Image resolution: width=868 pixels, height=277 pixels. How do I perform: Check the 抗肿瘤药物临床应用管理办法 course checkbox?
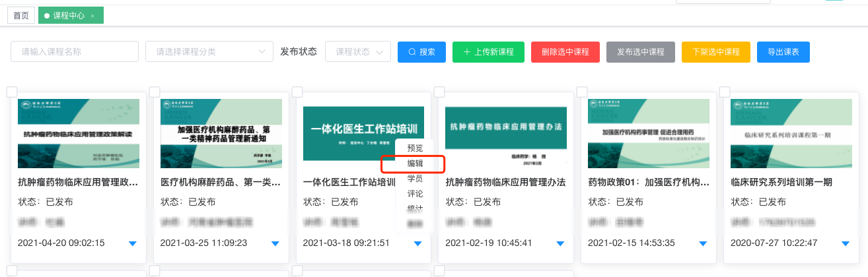pyautogui.click(x=440, y=92)
